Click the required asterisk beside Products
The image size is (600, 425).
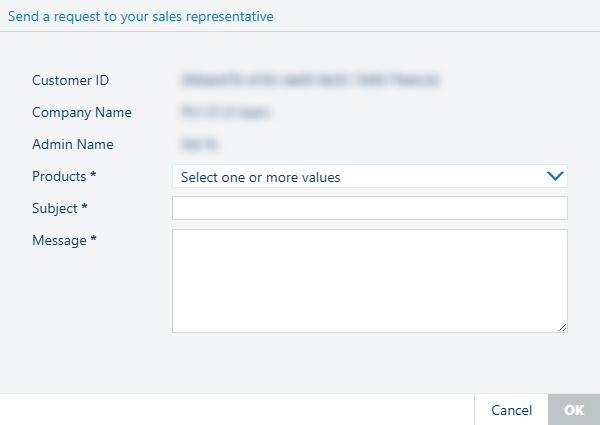click(x=93, y=176)
